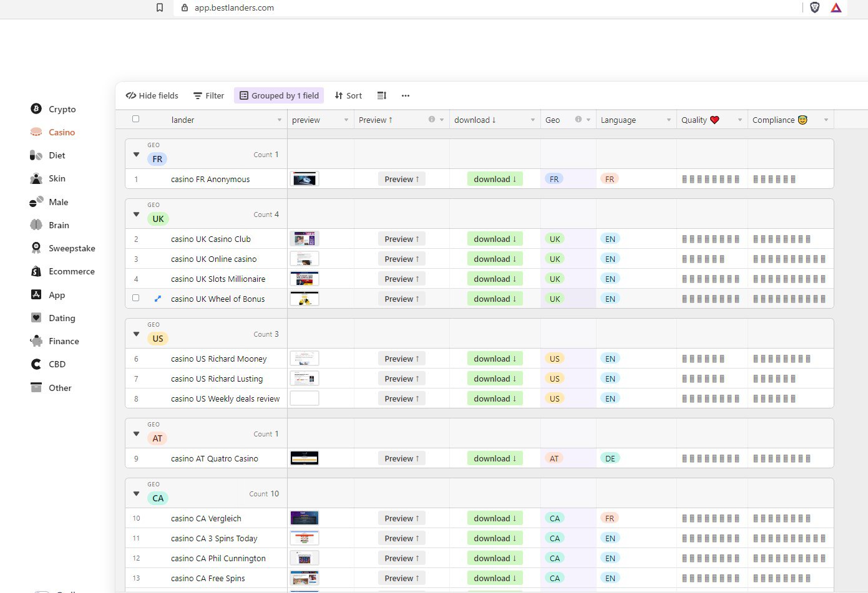The image size is (868, 593).
Task: Click info icon on Geo column header
Action: pos(578,119)
